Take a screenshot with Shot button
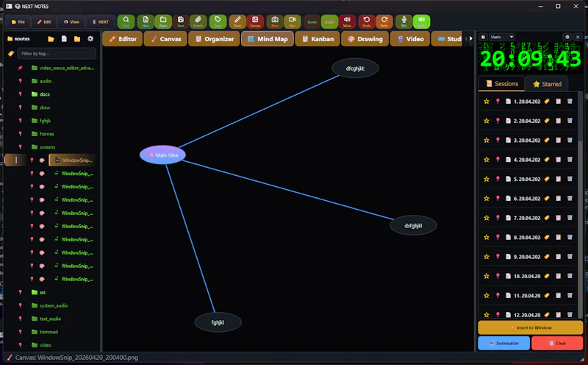 tap(275, 21)
